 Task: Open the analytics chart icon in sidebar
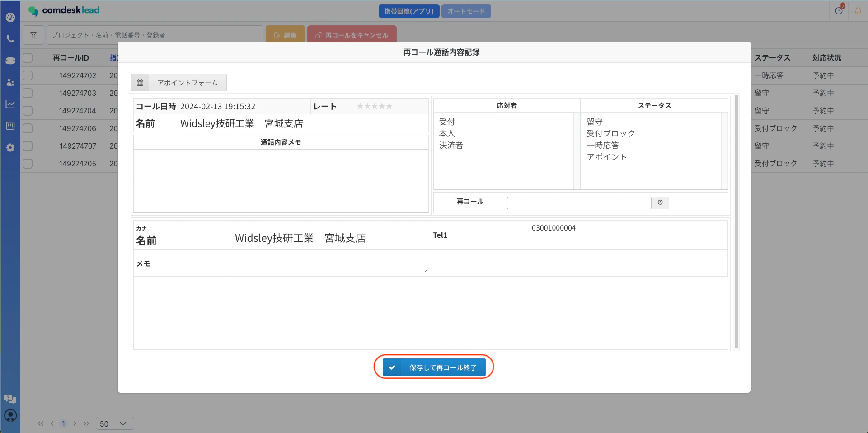[x=10, y=104]
